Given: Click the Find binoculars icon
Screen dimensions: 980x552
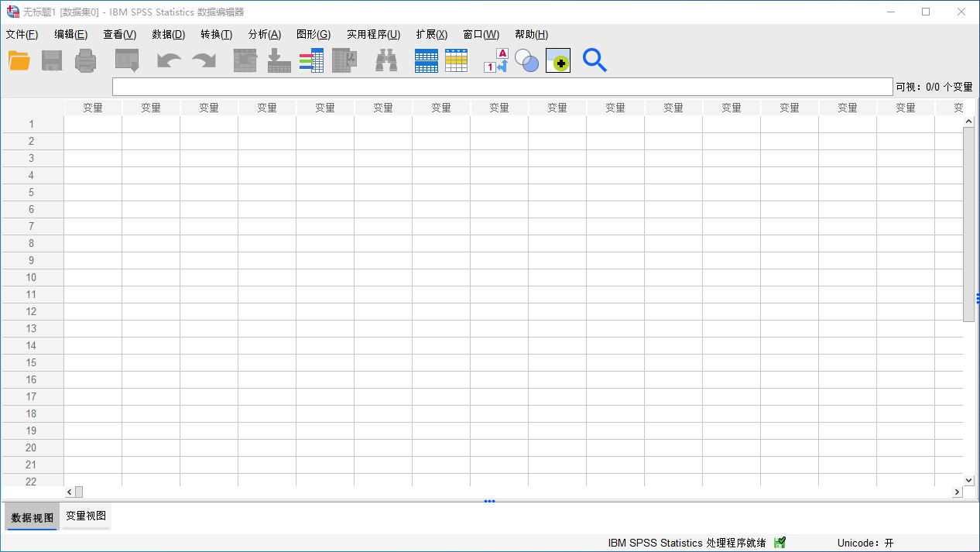Looking at the screenshot, I should pyautogui.click(x=386, y=60).
